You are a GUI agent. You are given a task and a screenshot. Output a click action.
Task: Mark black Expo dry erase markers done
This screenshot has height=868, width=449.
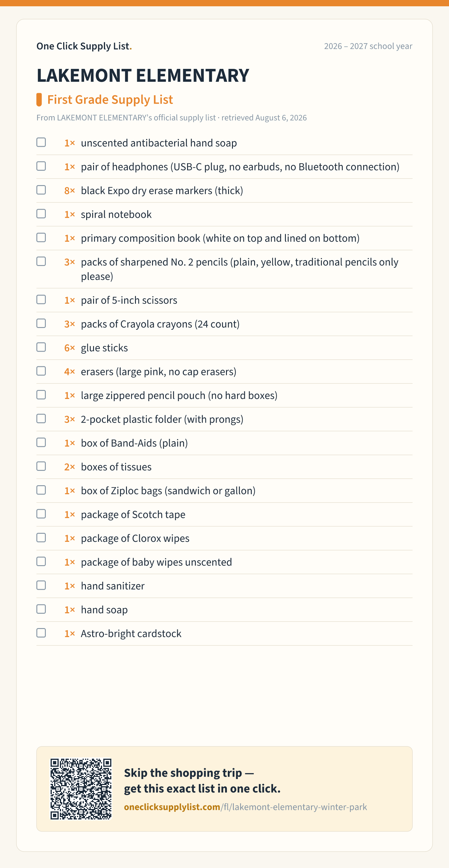41,190
